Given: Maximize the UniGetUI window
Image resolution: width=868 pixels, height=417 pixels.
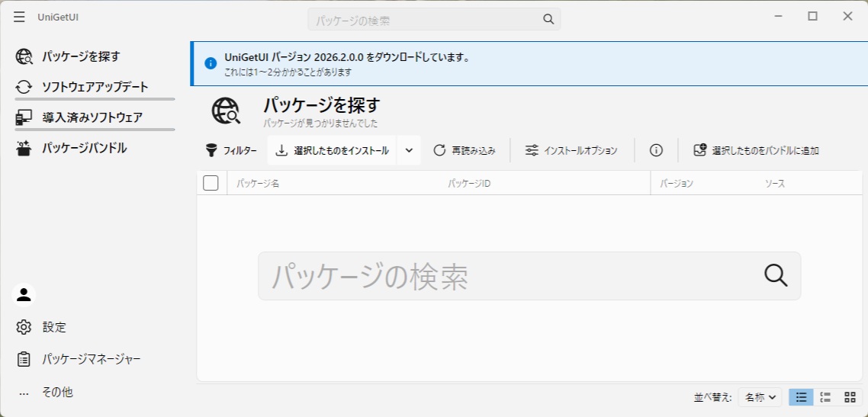Looking at the screenshot, I should [812, 17].
